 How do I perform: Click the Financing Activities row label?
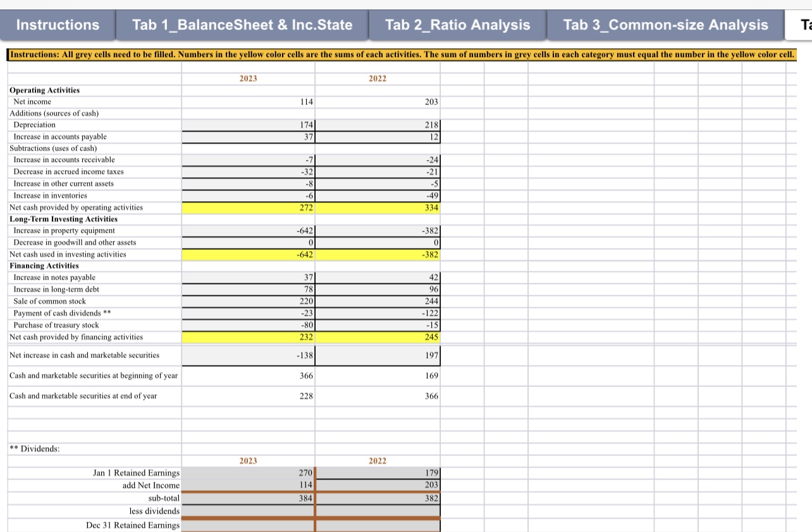coord(39,265)
